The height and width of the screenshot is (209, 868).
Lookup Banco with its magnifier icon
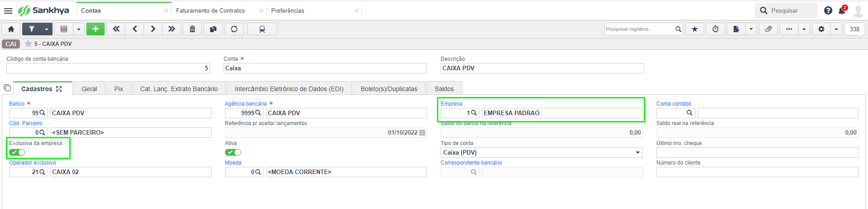point(43,113)
